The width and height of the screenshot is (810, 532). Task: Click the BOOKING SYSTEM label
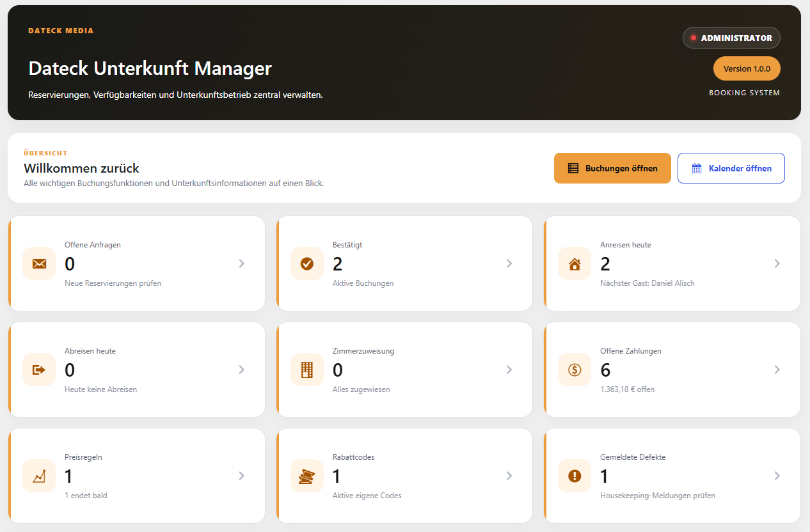click(744, 93)
